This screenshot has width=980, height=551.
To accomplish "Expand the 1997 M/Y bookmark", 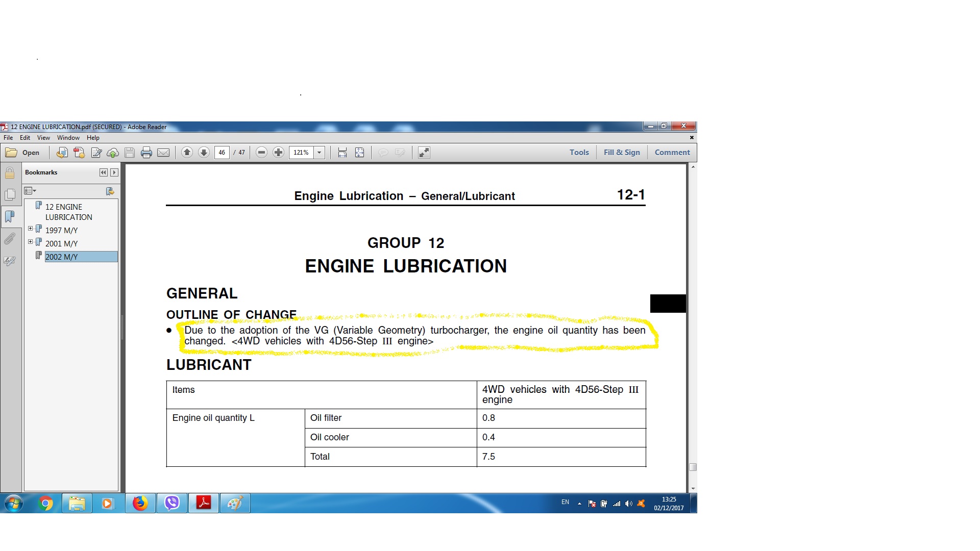I will pyautogui.click(x=31, y=229).
